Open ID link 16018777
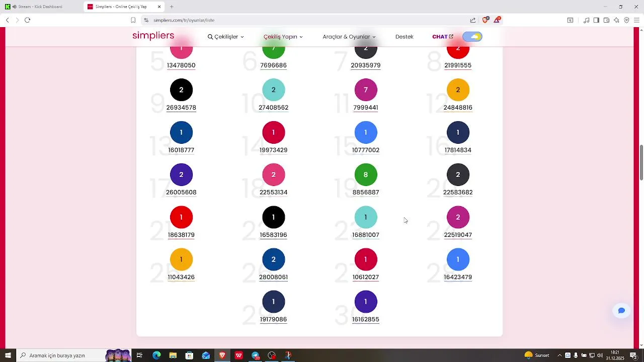This screenshot has width=644, height=362. (181, 150)
